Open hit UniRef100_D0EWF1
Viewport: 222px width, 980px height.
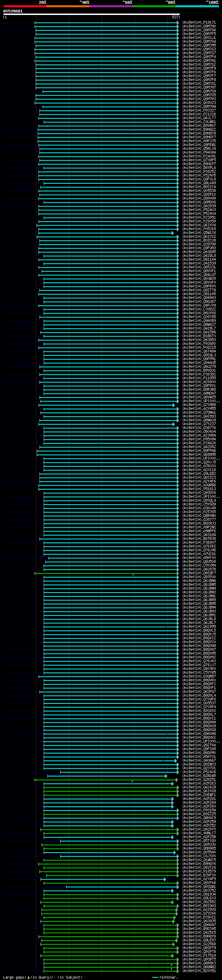[199, 795]
